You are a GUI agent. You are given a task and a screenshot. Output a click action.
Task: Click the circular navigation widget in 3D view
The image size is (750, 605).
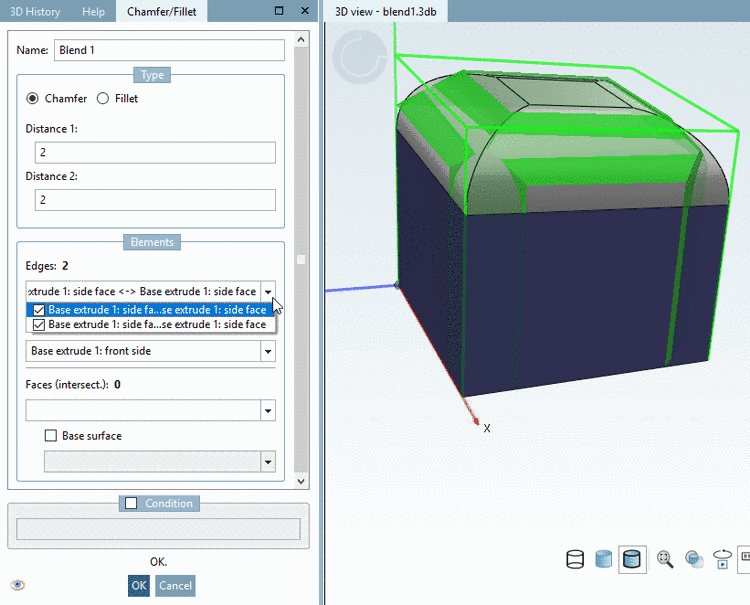point(360,57)
